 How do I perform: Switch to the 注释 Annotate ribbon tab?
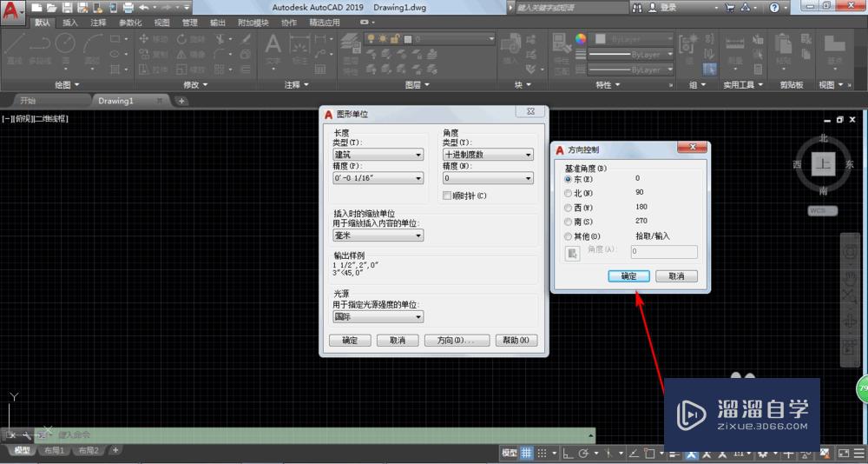[99, 23]
